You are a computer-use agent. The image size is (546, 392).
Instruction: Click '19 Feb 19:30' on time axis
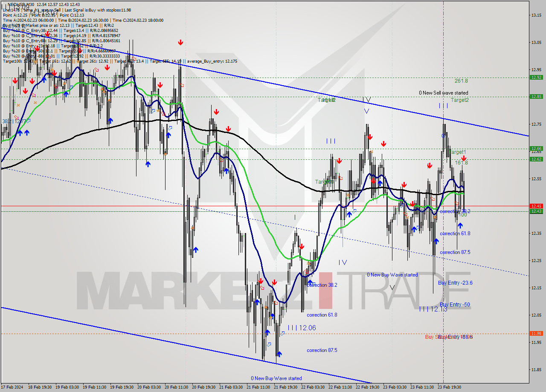pos(122,387)
